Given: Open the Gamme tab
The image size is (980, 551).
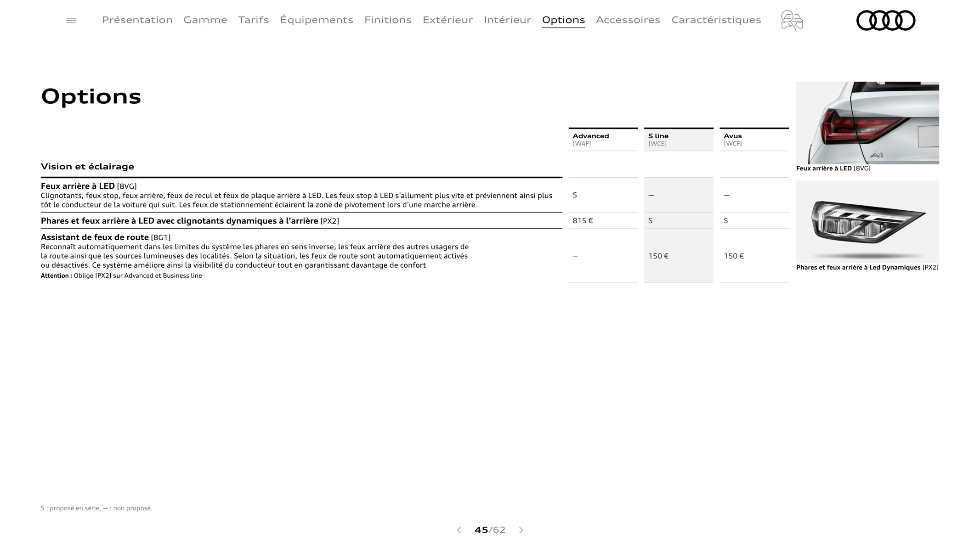Looking at the screenshot, I should [205, 20].
